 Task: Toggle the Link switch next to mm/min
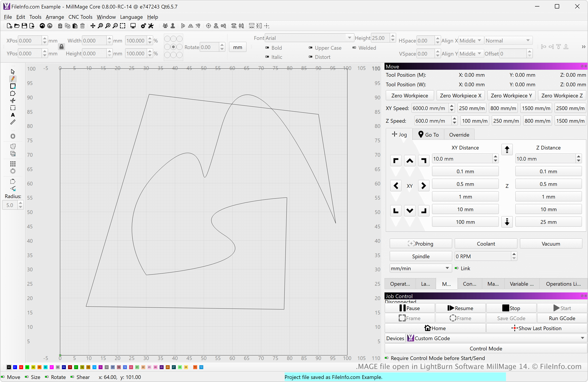point(456,268)
